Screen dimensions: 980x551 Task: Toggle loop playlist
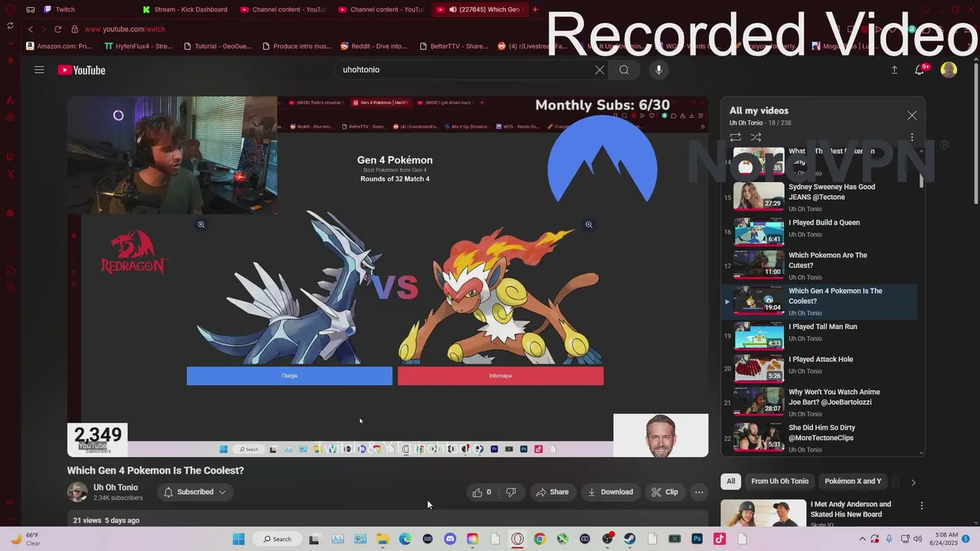pos(735,137)
